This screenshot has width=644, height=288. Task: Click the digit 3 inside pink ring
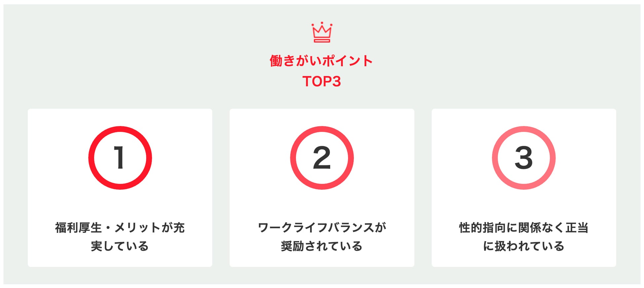524,158
